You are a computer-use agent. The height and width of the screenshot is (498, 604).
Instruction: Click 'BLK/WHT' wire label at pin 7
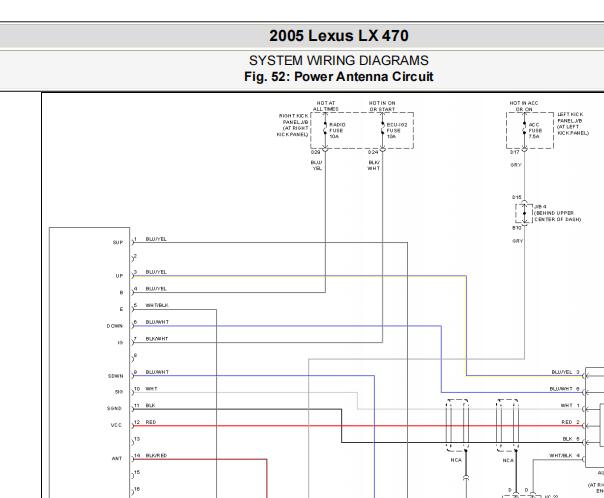(157, 339)
